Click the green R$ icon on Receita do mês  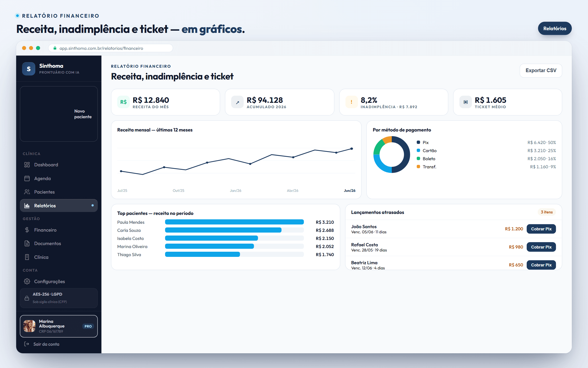[x=123, y=102]
